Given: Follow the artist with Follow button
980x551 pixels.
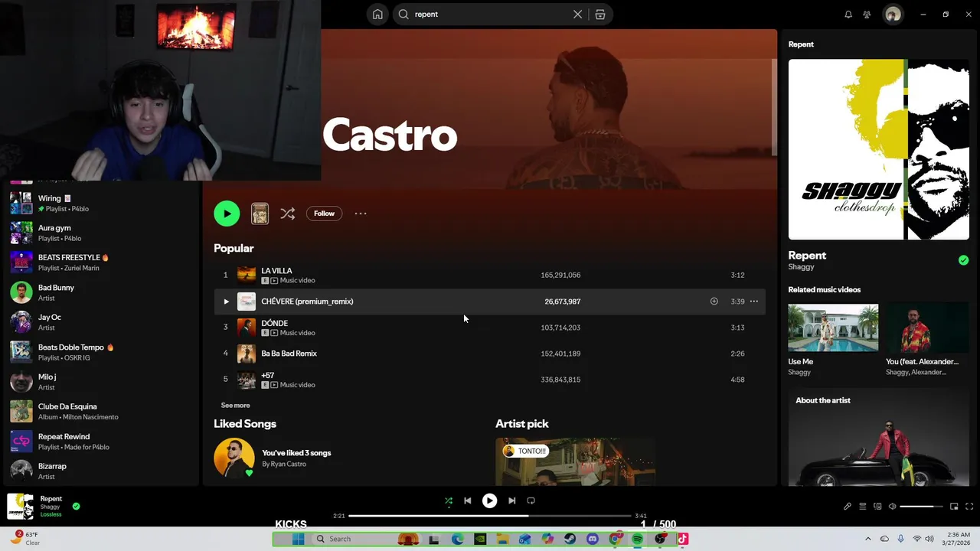Looking at the screenshot, I should click(324, 214).
